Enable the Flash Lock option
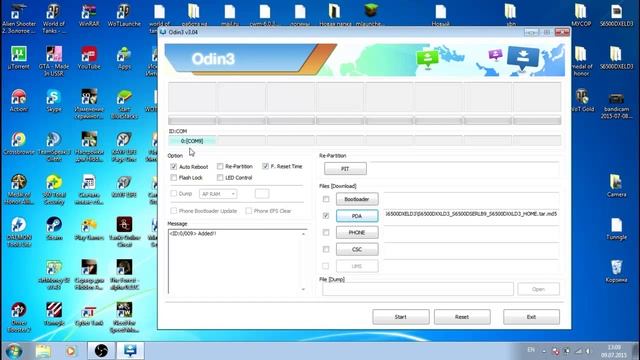Viewport: 640px width, 360px height. tap(173, 178)
